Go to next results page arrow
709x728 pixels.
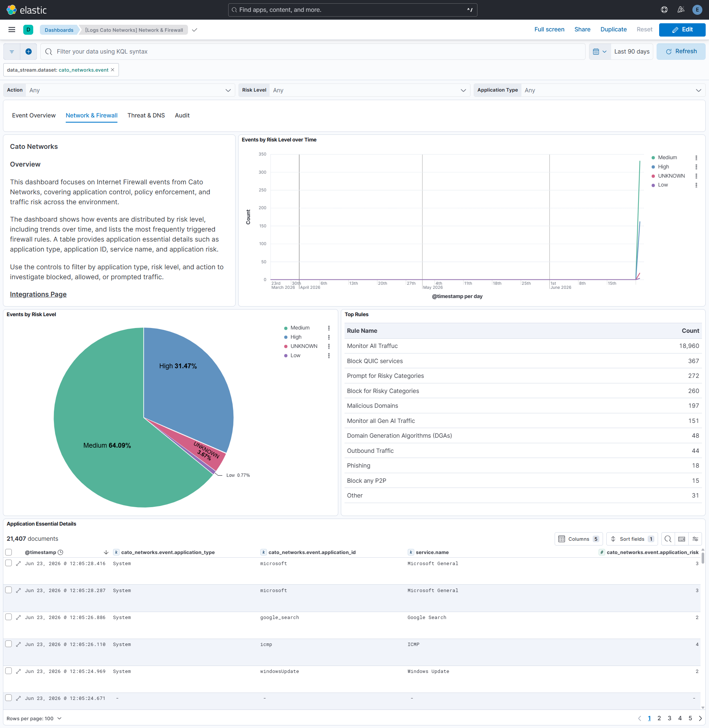tap(700, 718)
